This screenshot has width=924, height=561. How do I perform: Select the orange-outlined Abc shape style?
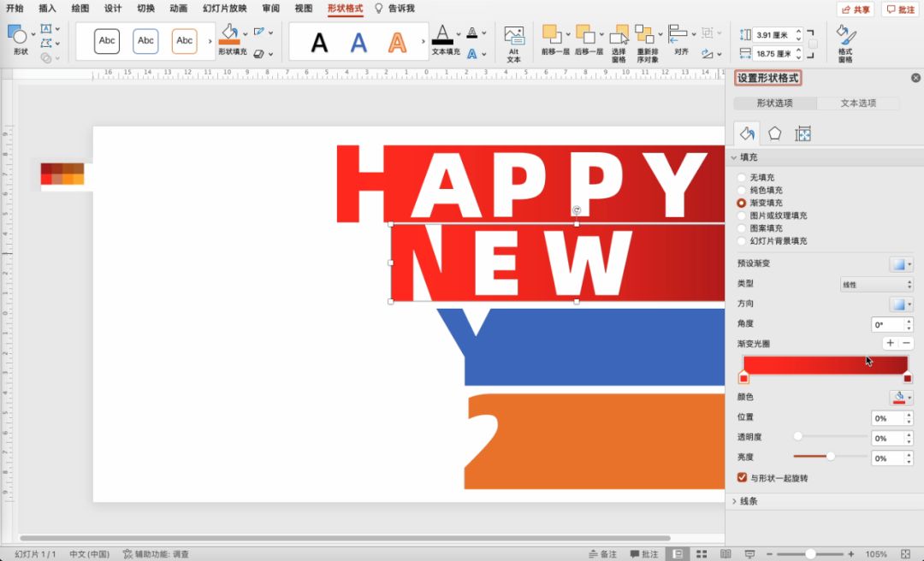coord(185,41)
